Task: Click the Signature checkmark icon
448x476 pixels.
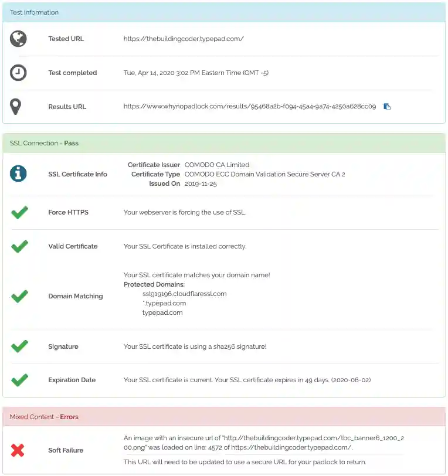Action: [19, 346]
